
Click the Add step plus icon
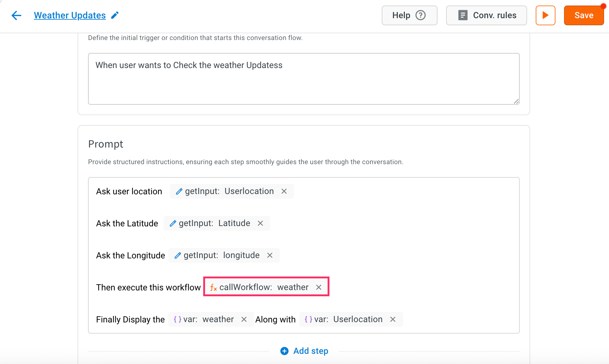click(x=284, y=351)
